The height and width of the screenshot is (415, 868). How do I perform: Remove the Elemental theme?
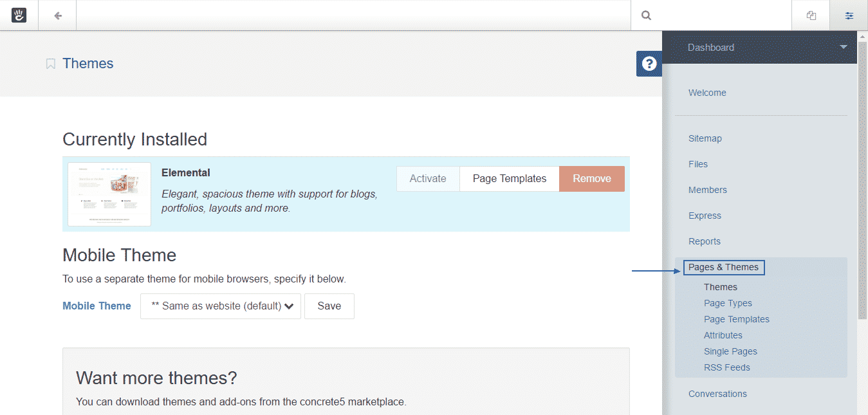tap(591, 179)
